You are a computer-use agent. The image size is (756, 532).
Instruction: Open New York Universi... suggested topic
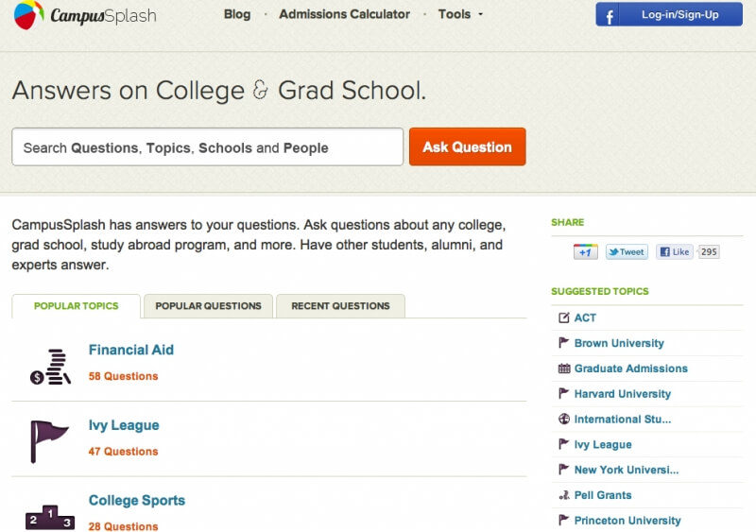click(x=627, y=470)
